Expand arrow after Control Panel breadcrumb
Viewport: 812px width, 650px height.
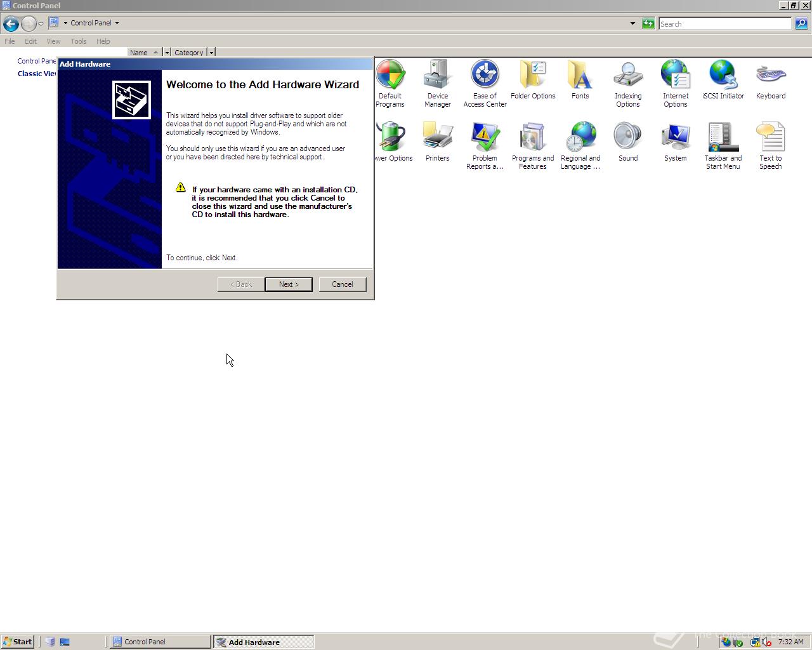(117, 23)
